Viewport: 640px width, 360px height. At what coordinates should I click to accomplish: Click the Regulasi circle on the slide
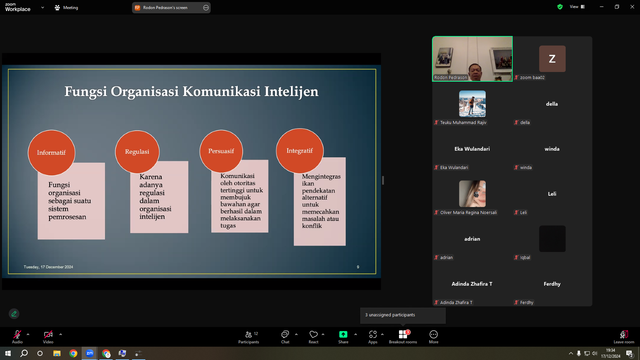pos(137,152)
